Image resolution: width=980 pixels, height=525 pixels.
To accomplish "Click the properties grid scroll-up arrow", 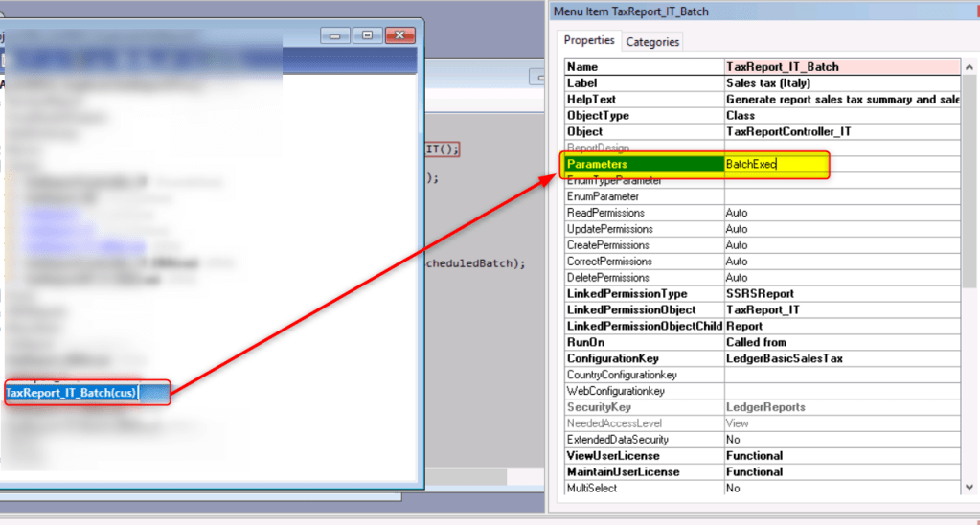I will (x=969, y=68).
